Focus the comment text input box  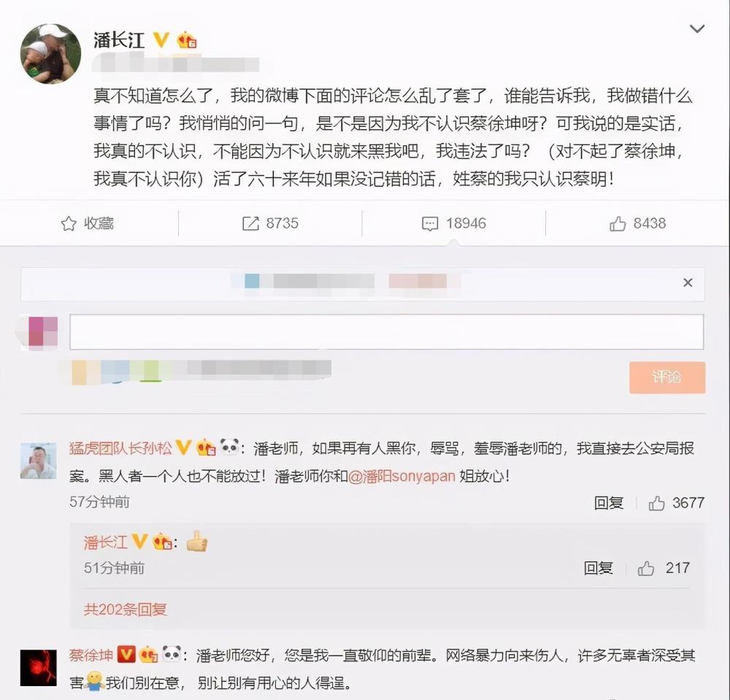(386, 332)
